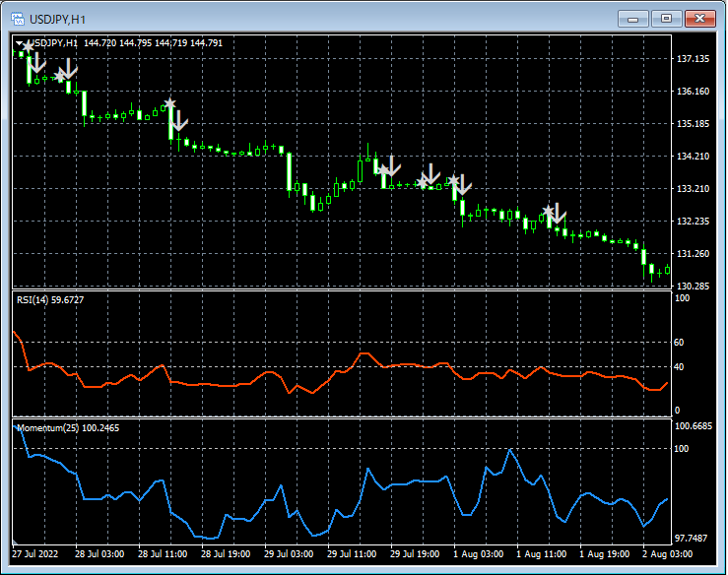Click the chart shift marker at bottom-left corner
This screenshot has width=728, height=575.
pyautogui.click(x=16, y=543)
